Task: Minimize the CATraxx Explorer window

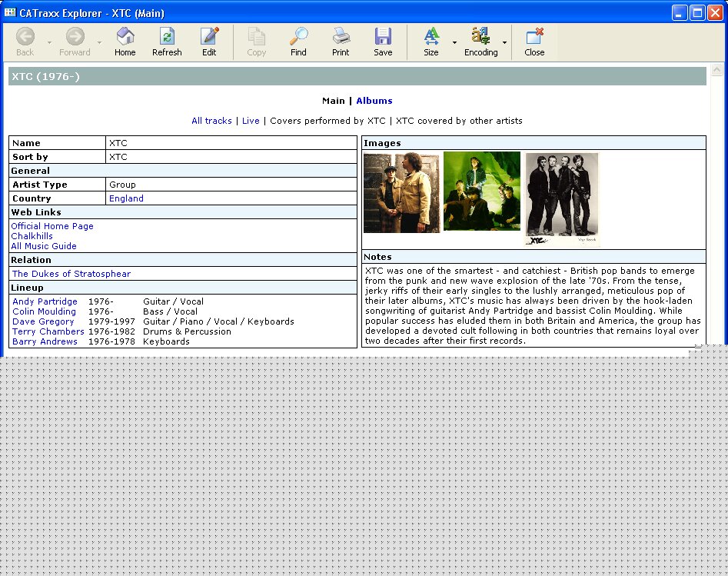Action: click(680, 12)
